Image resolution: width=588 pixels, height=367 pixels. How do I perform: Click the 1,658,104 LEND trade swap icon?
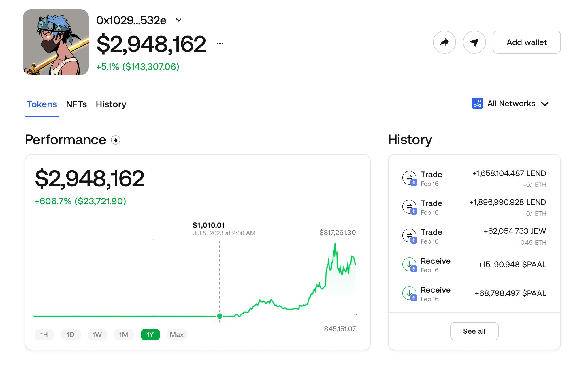click(409, 178)
